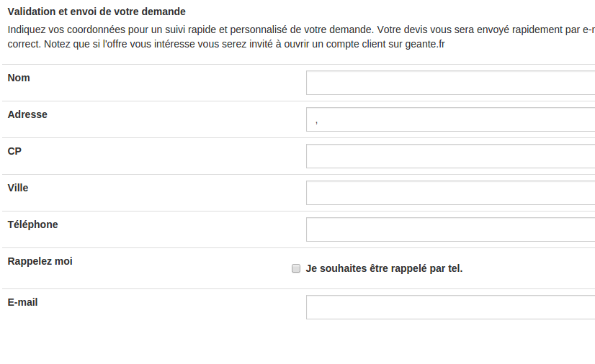
Task: Click the Nom text input field
Action: [x=450, y=83]
